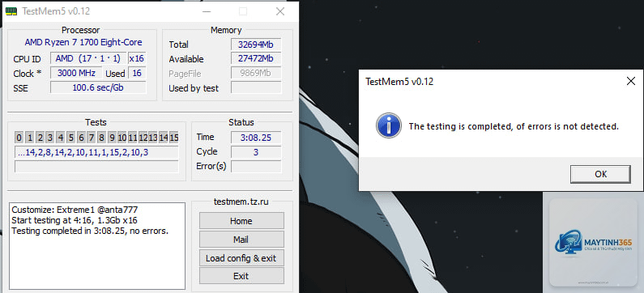644x293 pixels.
Task: Click the x16 thread count field
Action: click(137, 59)
